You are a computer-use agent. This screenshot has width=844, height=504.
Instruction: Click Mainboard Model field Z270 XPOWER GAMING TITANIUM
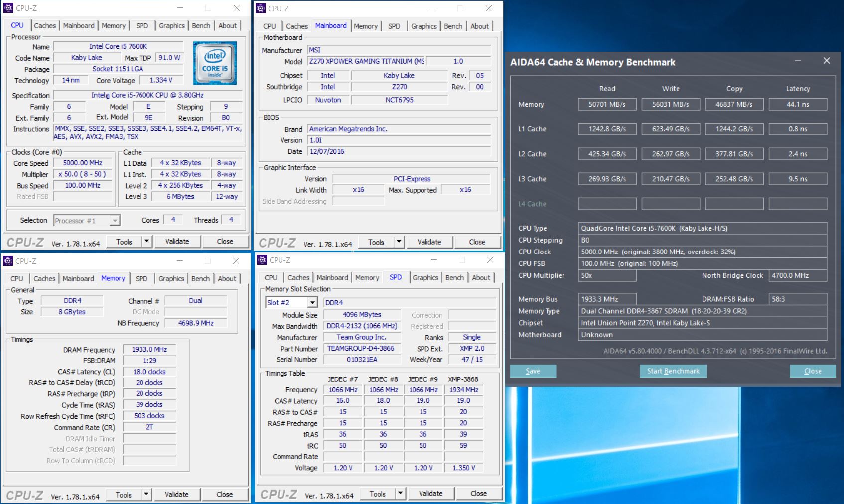[366, 61]
